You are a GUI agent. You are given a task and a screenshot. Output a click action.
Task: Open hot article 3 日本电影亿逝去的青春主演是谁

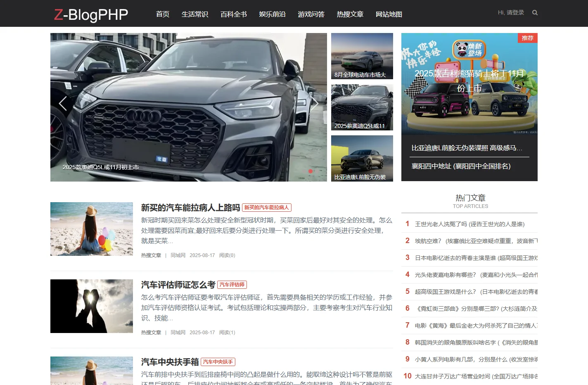[476, 258]
